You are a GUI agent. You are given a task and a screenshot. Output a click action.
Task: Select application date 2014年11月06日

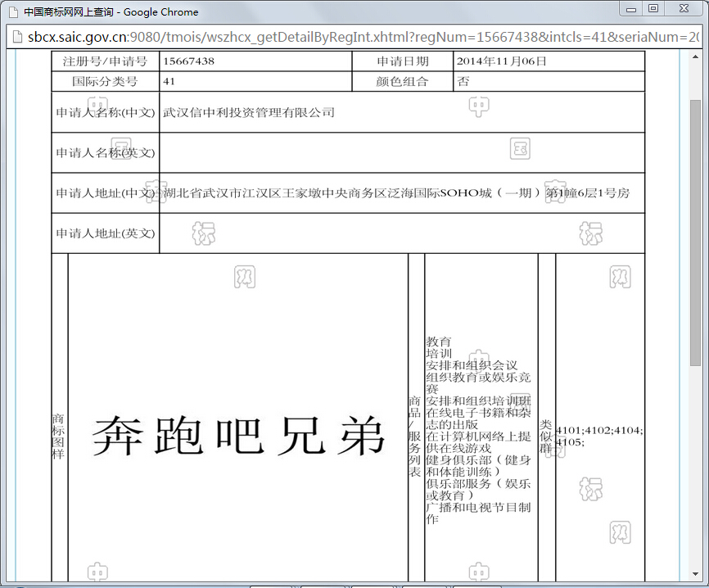point(501,61)
